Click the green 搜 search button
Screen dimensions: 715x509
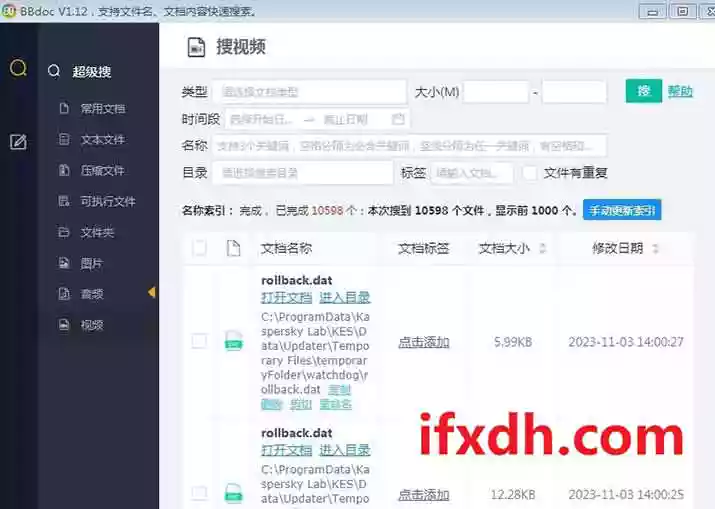(643, 91)
